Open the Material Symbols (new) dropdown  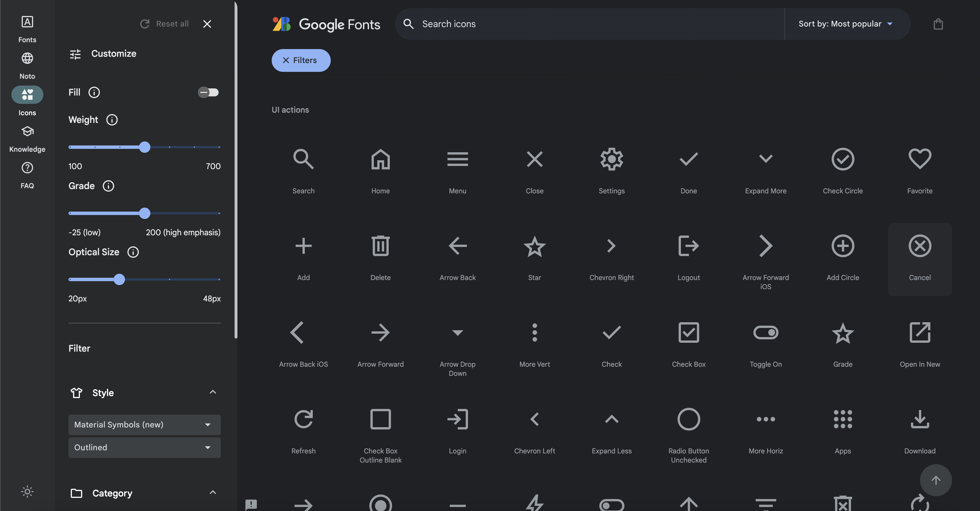(x=145, y=425)
